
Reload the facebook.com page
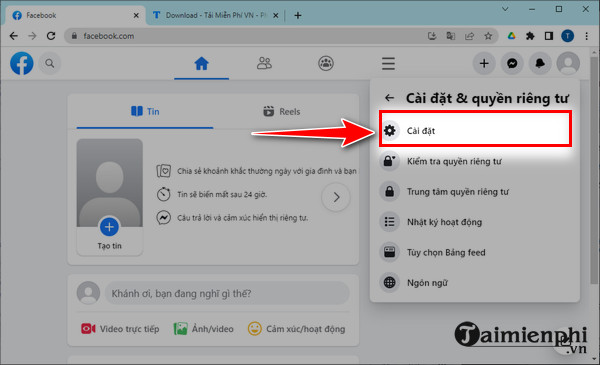(51, 36)
